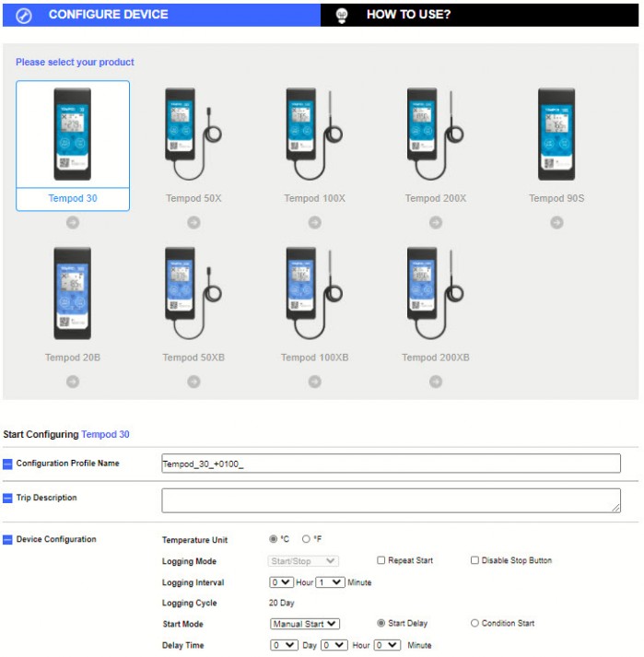The height and width of the screenshot is (657, 644).
Task: Click the 'Logging Cycle' label
Action: [x=190, y=603]
